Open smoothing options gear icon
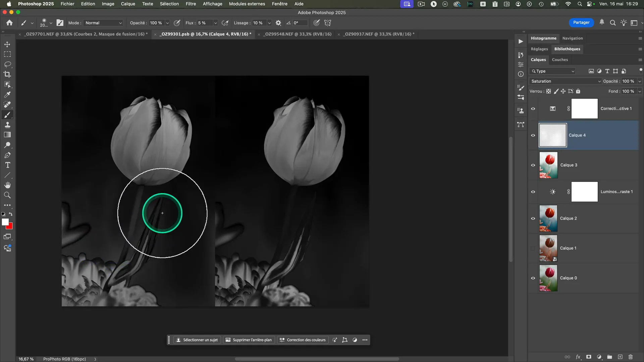The width and height of the screenshot is (644, 362). tap(278, 23)
